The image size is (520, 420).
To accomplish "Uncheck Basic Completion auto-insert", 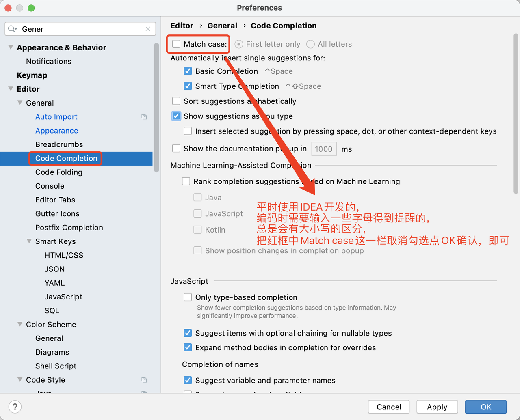I will pos(188,71).
